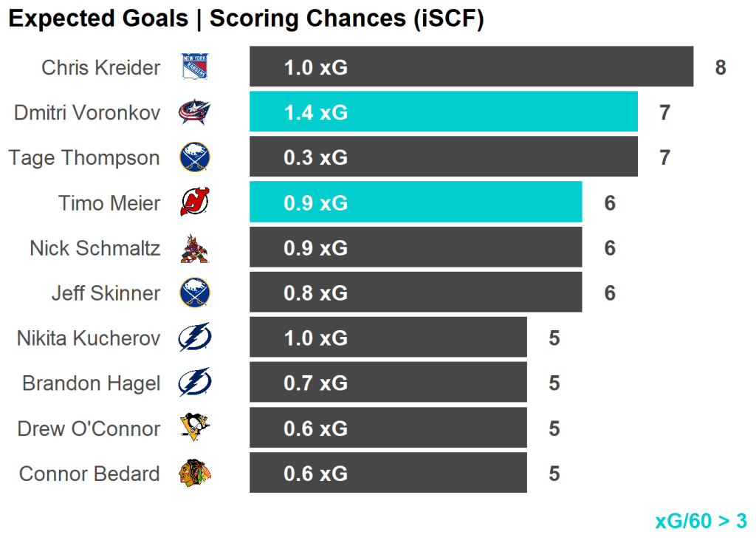Click the New York Rangers logo
The height and width of the screenshot is (540, 756).
click(x=195, y=67)
